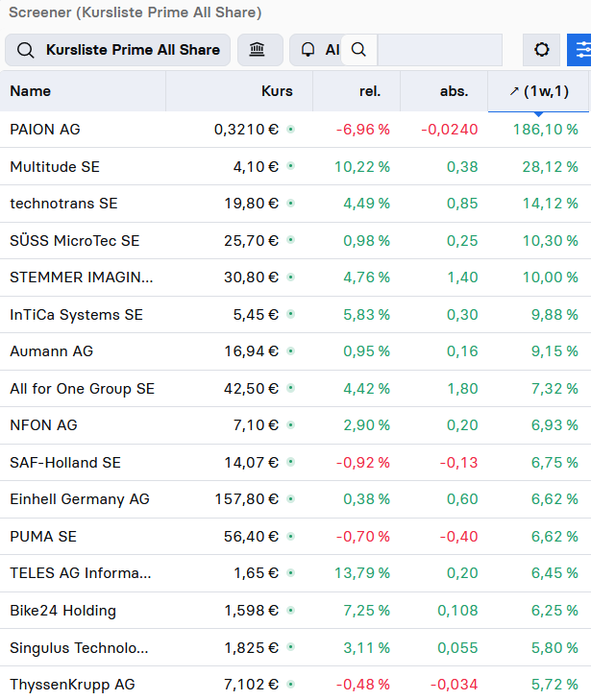Click the 13,79 % TELES relative change
The height and width of the screenshot is (700, 591).
[362, 572]
